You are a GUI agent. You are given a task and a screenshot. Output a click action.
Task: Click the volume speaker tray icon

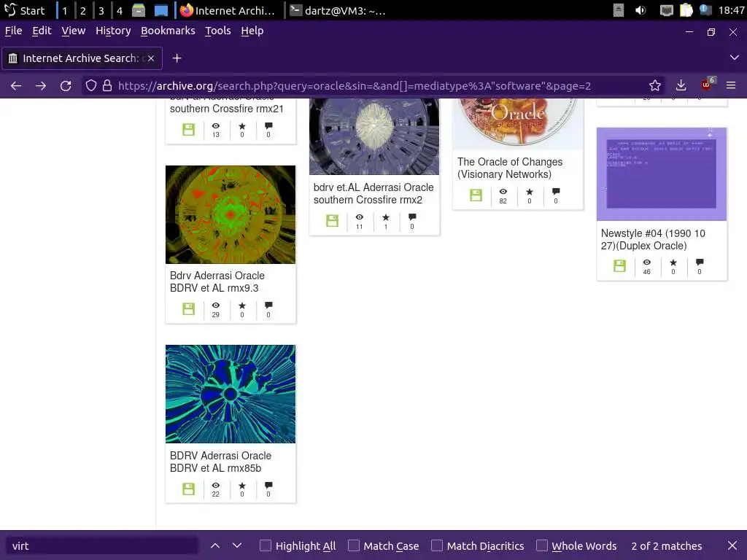(x=640, y=10)
